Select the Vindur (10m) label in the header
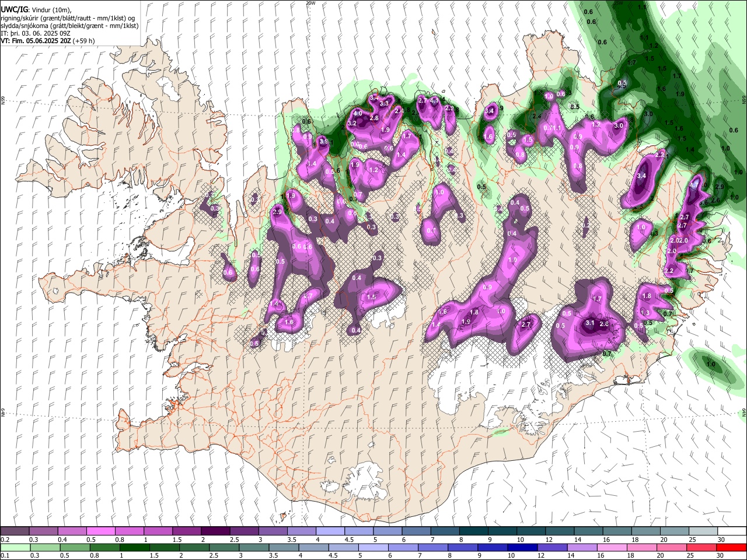The height and width of the screenshot is (560, 747). (51, 10)
